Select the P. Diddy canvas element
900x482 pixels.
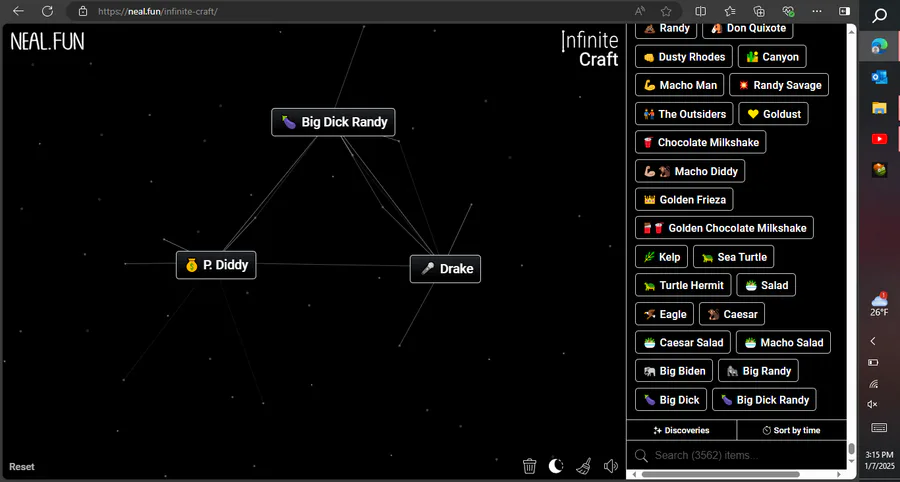216,265
